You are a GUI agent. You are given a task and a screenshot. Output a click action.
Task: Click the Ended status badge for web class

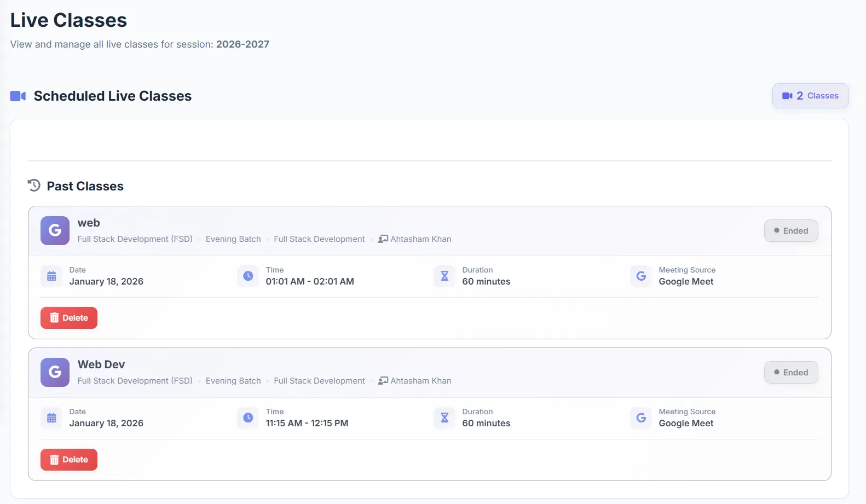click(790, 231)
